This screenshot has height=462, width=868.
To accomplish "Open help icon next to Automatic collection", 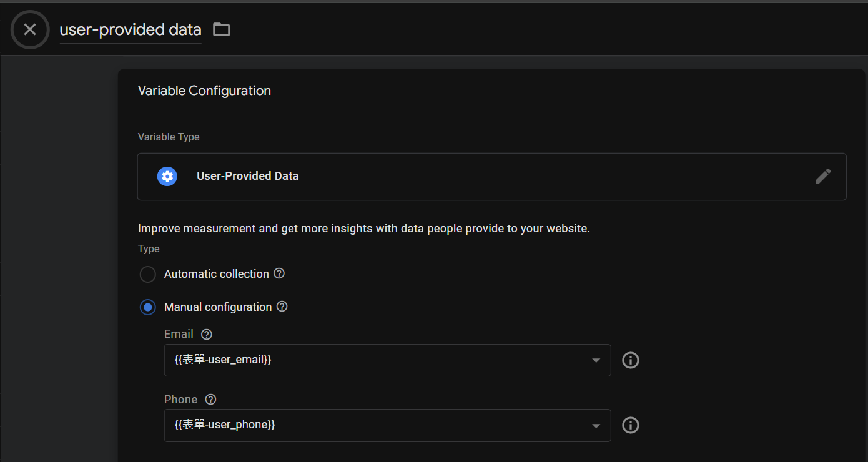I will 279,273.
